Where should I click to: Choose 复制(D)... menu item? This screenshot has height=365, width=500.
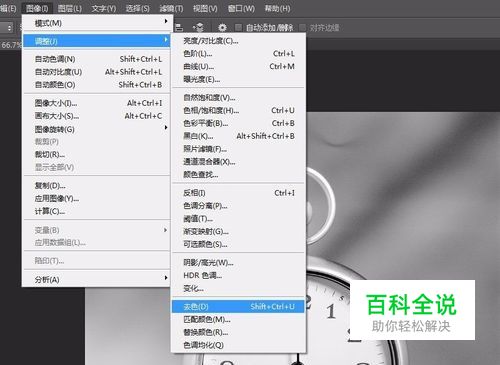97,186
